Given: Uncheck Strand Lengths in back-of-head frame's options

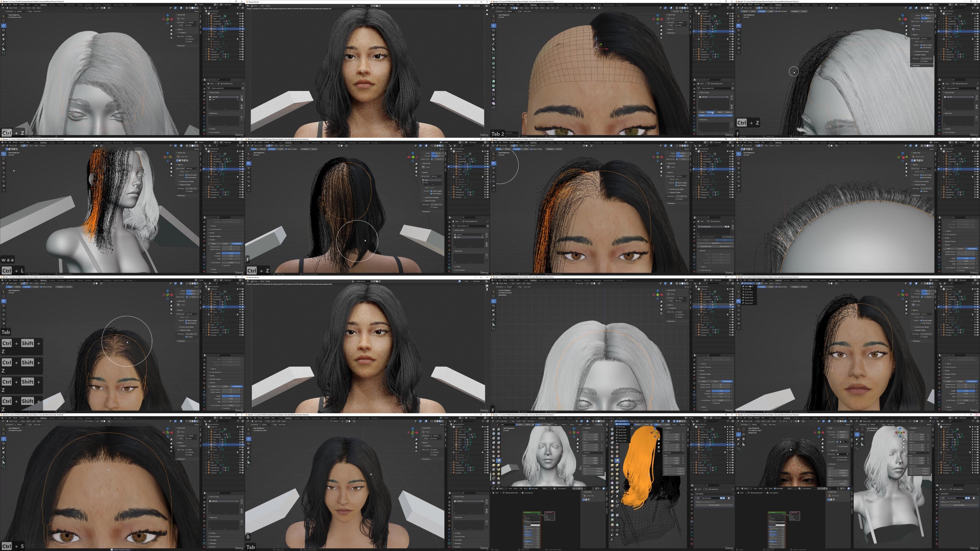Looking at the screenshot, I should tap(431, 191).
